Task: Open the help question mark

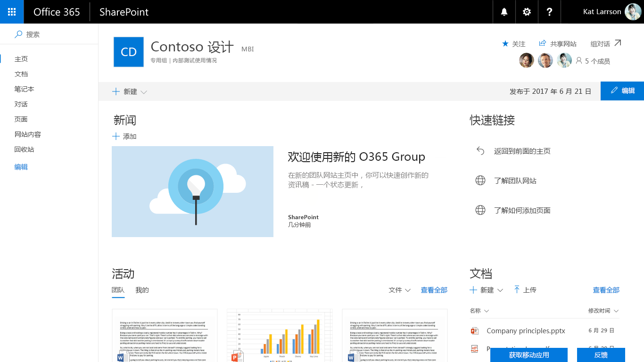Action: [x=549, y=12]
